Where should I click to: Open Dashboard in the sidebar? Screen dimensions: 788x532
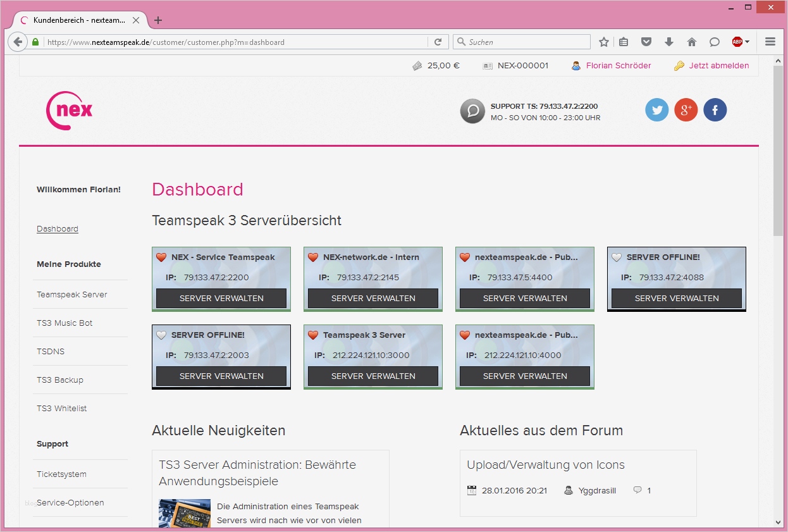[58, 229]
